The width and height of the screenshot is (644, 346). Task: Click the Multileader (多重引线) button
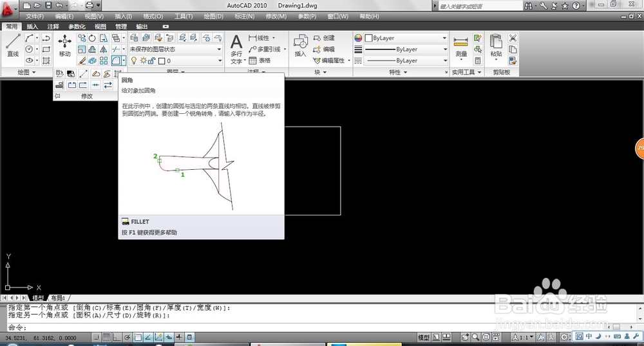coord(267,49)
